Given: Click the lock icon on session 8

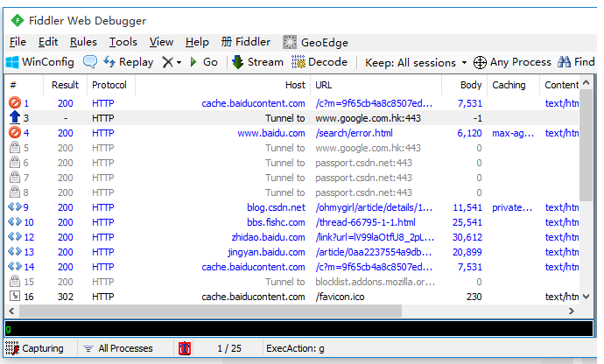Looking at the screenshot, I should pyautogui.click(x=15, y=192).
